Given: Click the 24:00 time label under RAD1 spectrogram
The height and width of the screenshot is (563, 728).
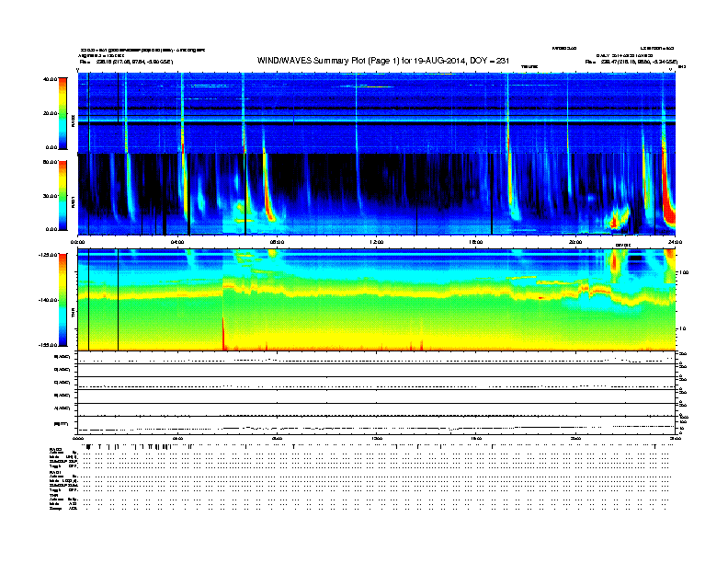Looking at the screenshot, I should coord(675,242).
